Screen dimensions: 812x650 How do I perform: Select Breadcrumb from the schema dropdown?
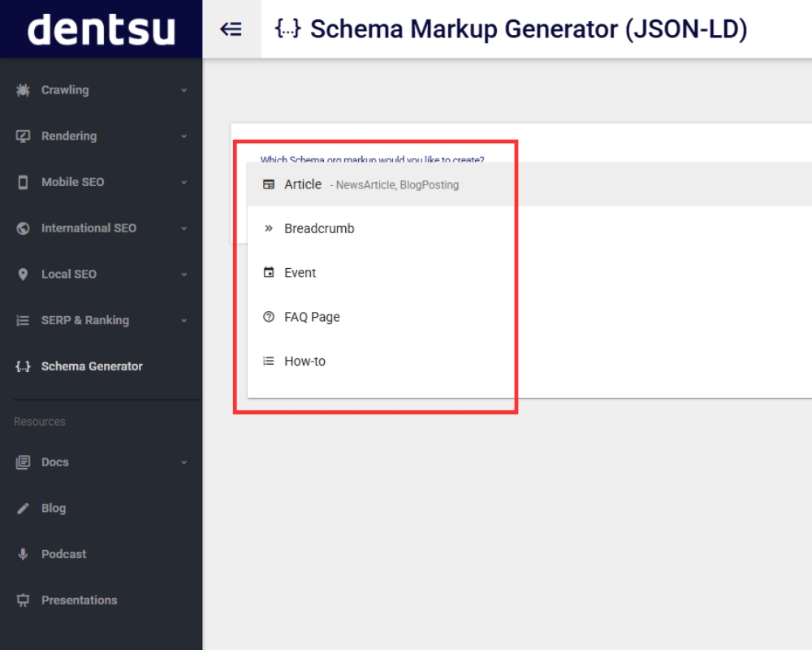[529, 228]
